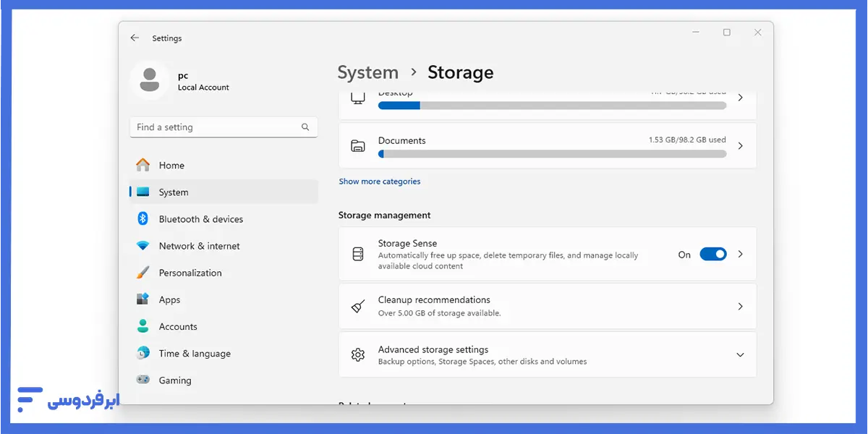Screen dimensions: 868x434
Task: Turn off the Storage Sense toggle
Action: [x=713, y=255]
